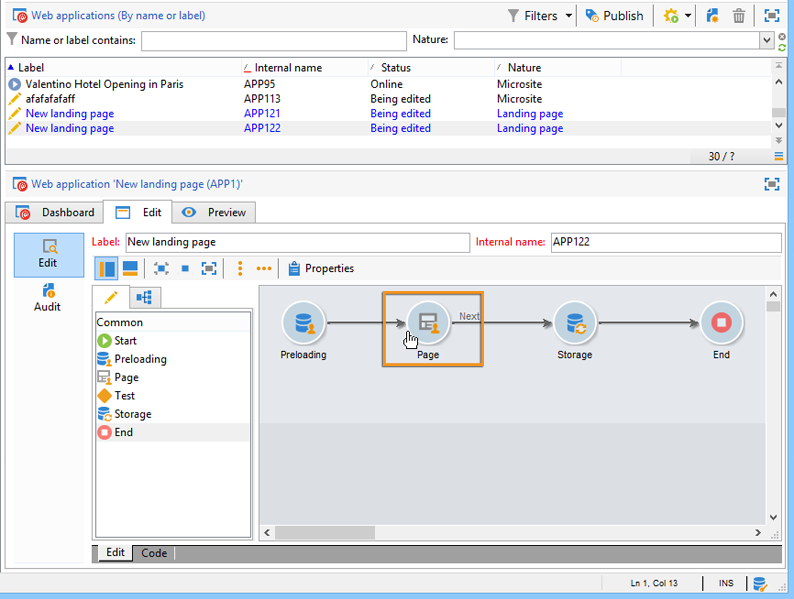Viewport: 794px width, 599px height.
Task: Click the Publish button
Action: pyautogui.click(x=614, y=16)
